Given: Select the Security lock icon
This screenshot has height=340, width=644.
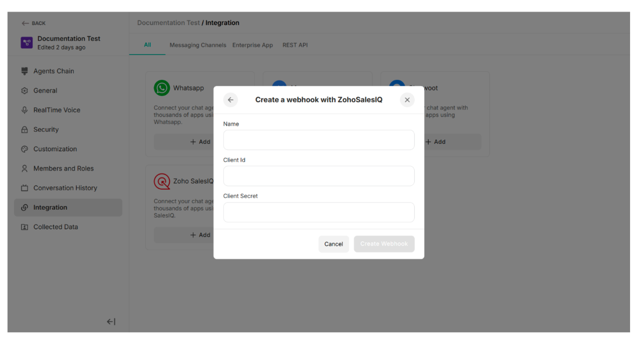Looking at the screenshot, I should click(x=25, y=129).
